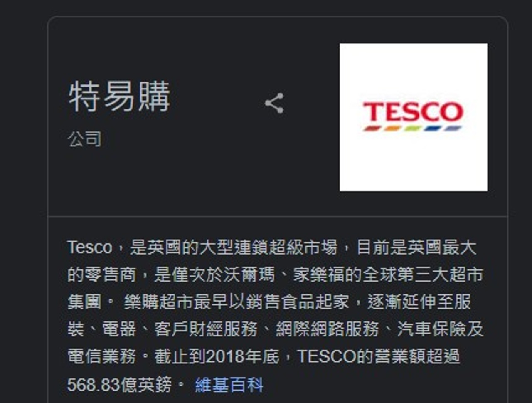Image resolution: width=532 pixels, height=403 pixels.
Task: Click 家樂福 in the description text
Action: (319, 275)
